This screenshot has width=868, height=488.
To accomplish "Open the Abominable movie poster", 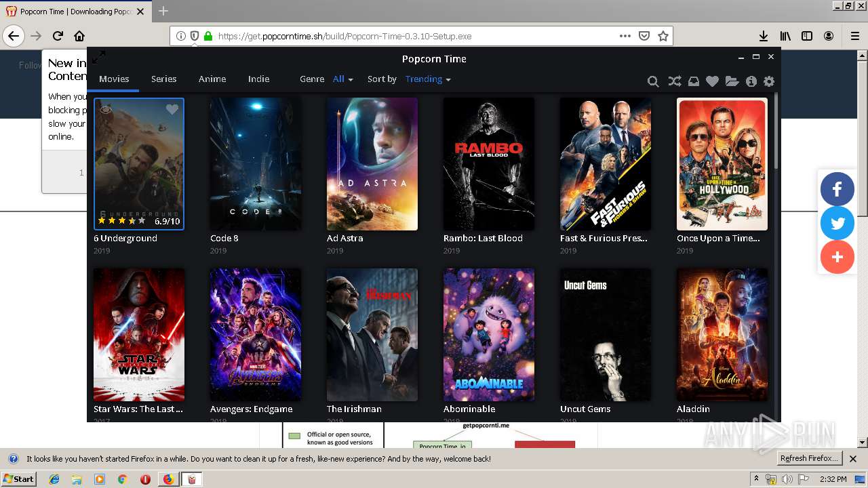I will [489, 335].
